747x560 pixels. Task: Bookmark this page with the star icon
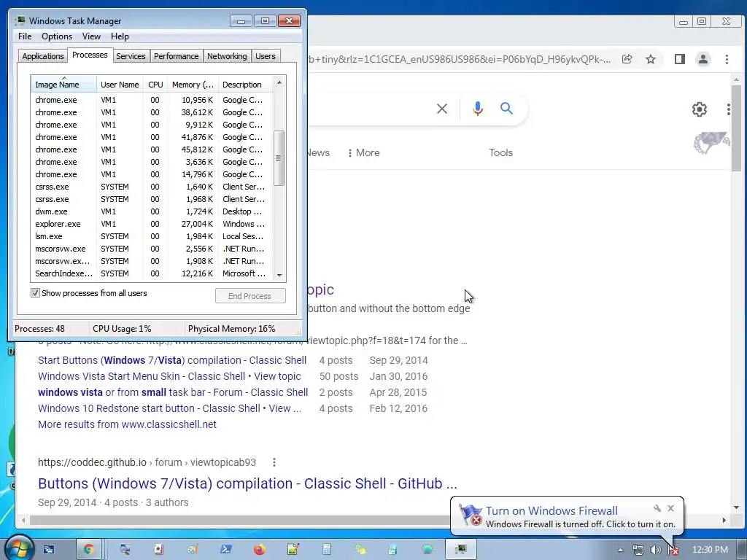click(651, 59)
